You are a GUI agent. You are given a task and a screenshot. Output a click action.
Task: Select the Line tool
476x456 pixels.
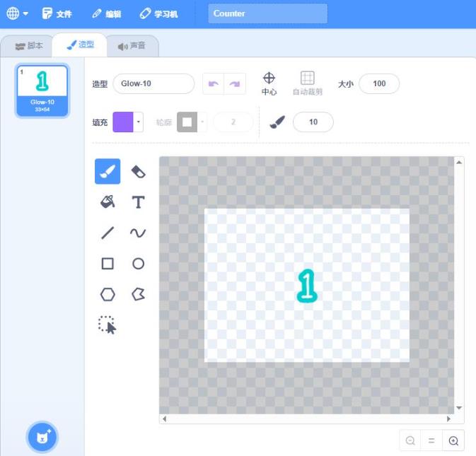click(x=108, y=233)
